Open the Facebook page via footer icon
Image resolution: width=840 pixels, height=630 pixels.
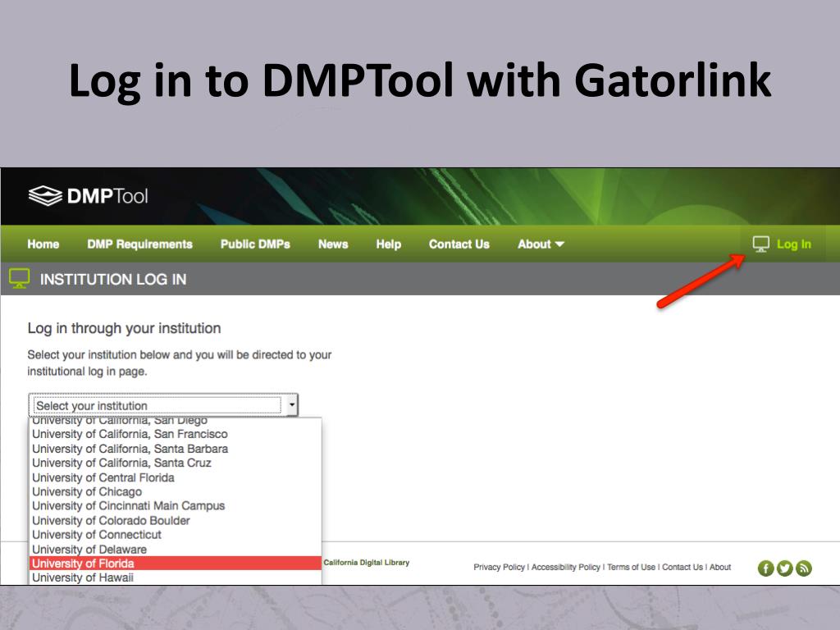click(765, 568)
